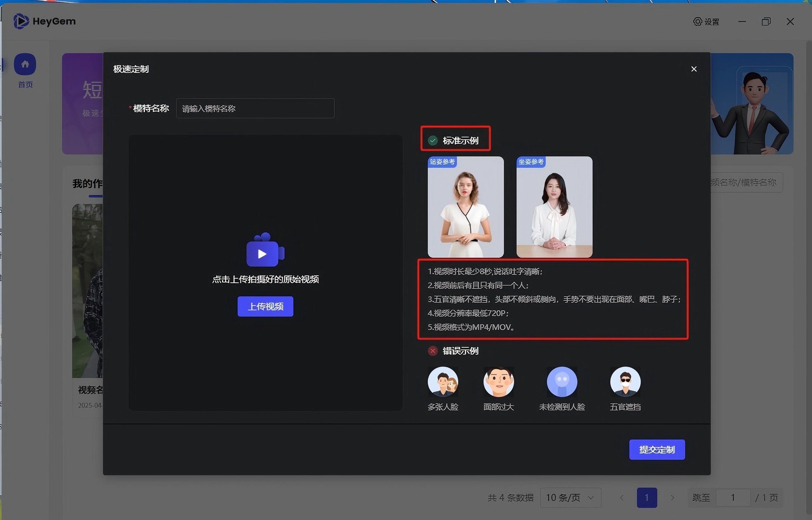
Task: Click the 提交定制 submit button
Action: point(657,449)
